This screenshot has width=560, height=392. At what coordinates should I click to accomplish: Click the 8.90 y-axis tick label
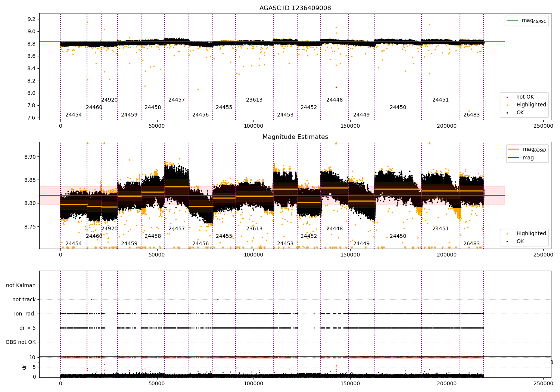click(x=30, y=157)
